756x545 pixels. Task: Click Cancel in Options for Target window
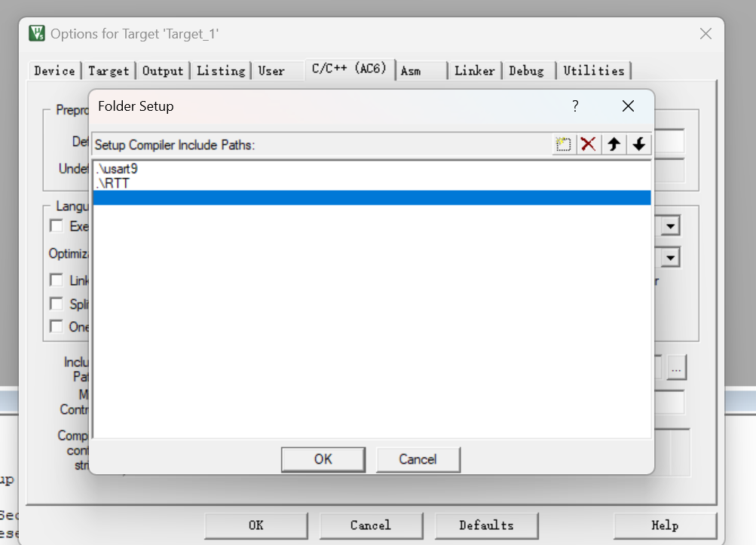pyautogui.click(x=371, y=525)
